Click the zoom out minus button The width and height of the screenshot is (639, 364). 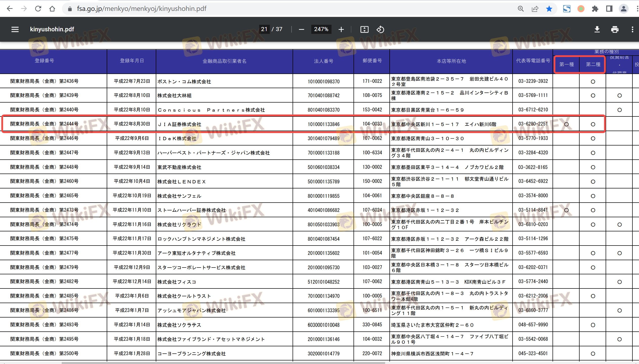(301, 29)
